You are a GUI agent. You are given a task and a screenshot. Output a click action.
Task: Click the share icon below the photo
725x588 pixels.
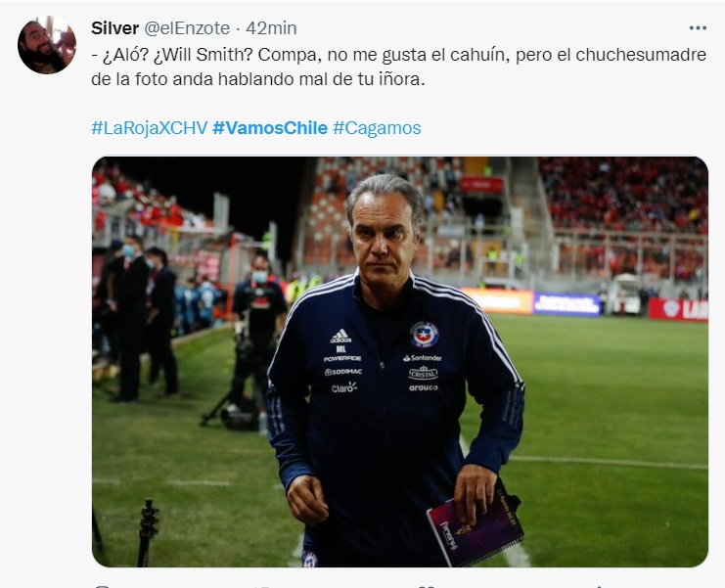point(598,586)
